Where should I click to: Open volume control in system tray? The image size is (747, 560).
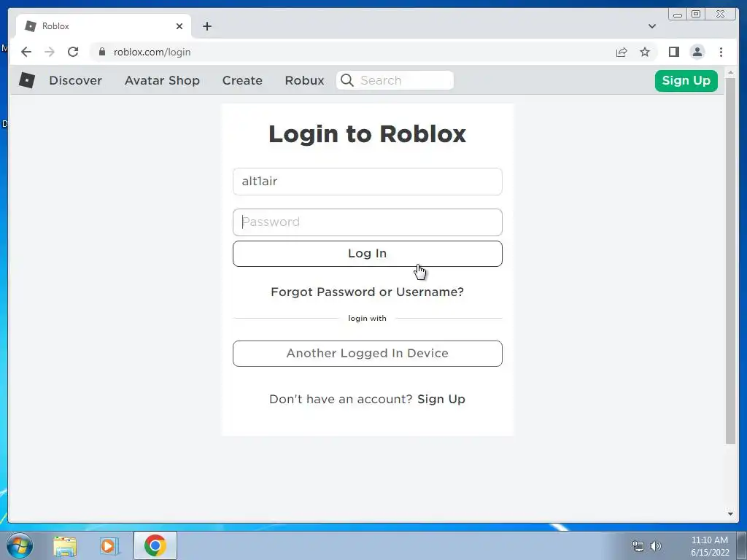656,546
